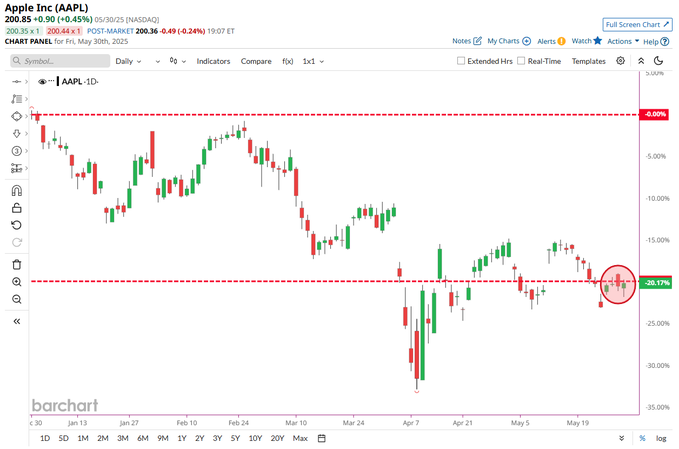Select the measurement projection tool
This screenshot has width=679, height=449.
click(16, 168)
